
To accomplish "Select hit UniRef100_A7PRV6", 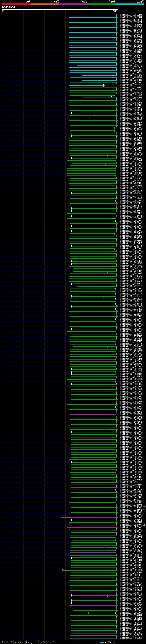I will tap(131, 620).
